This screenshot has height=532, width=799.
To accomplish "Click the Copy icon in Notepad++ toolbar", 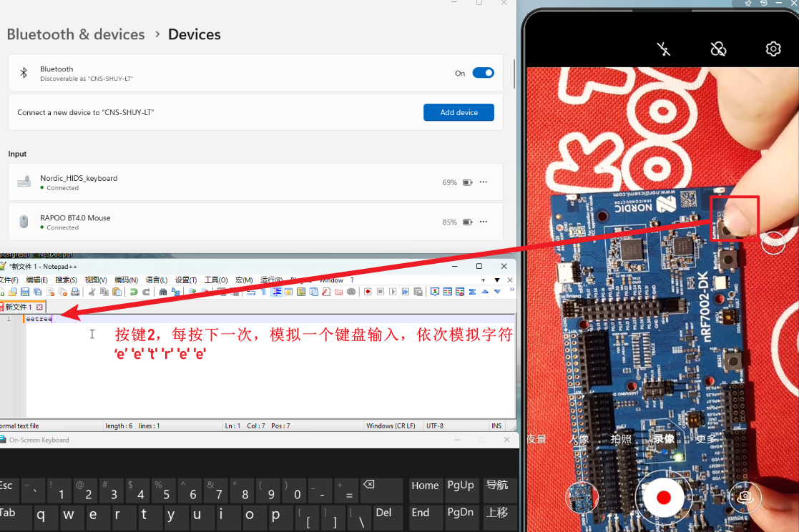I will coord(104,292).
